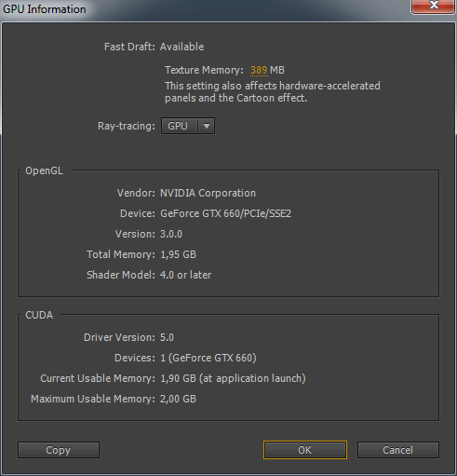457x476 pixels.
Task: Close the GPU Information dialog with X
Action: [434, 7]
